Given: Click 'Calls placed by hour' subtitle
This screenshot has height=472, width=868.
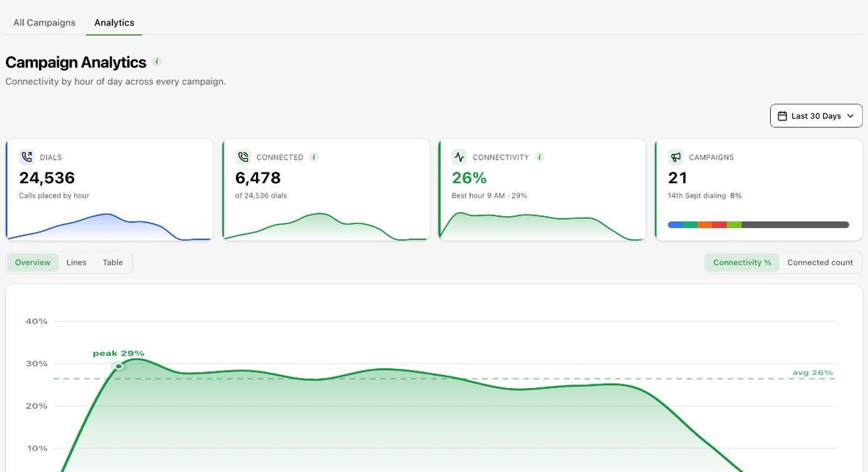Looking at the screenshot, I should [x=54, y=196].
